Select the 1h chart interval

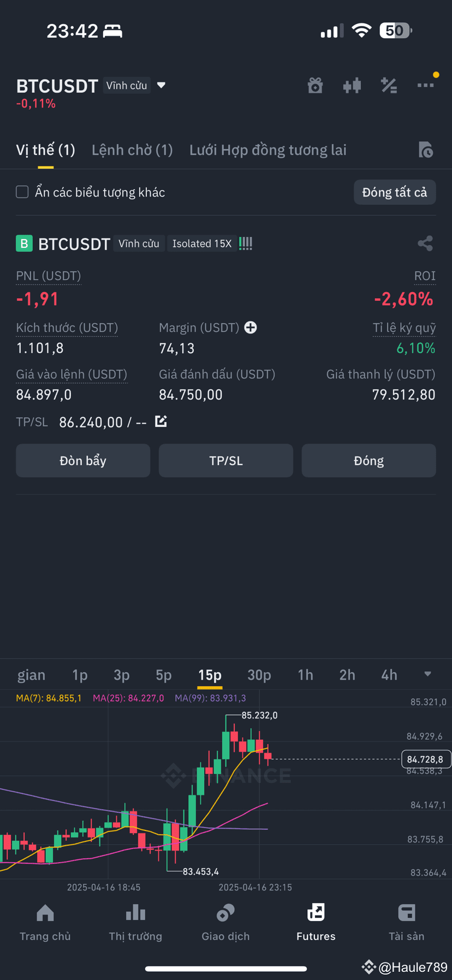point(306,675)
